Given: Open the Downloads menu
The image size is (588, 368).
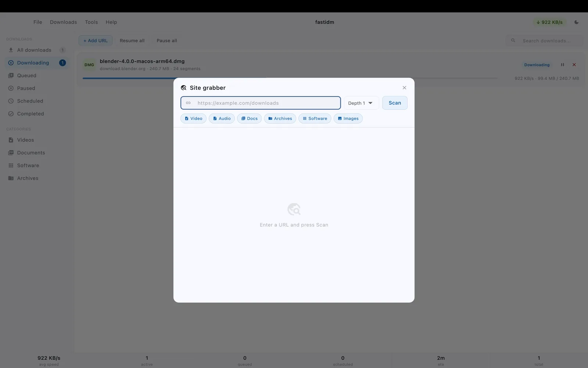Looking at the screenshot, I should [x=64, y=22].
